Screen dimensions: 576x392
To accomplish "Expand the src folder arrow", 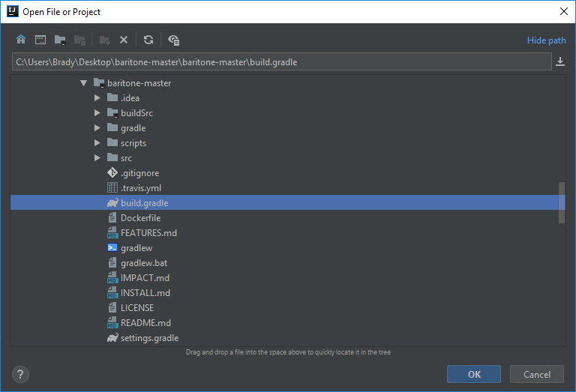I will point(97,158).
